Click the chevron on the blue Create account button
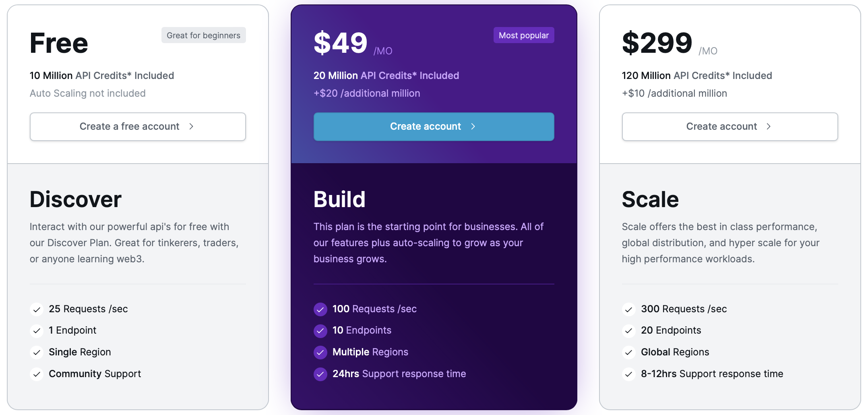 [x=473, y=127]
